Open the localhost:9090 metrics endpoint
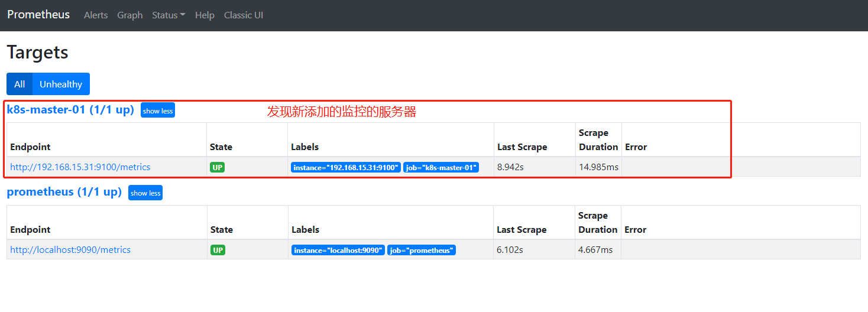The width and height of the screenshot is (868, 312). 70,250
